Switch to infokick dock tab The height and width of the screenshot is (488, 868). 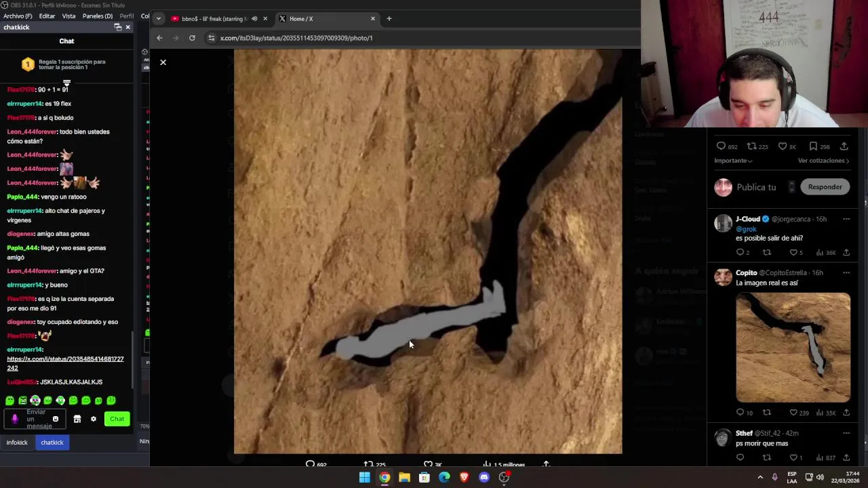[17, 443]
